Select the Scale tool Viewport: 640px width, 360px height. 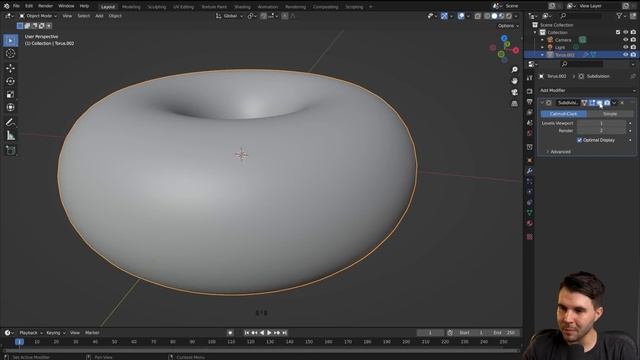point(11,94)
